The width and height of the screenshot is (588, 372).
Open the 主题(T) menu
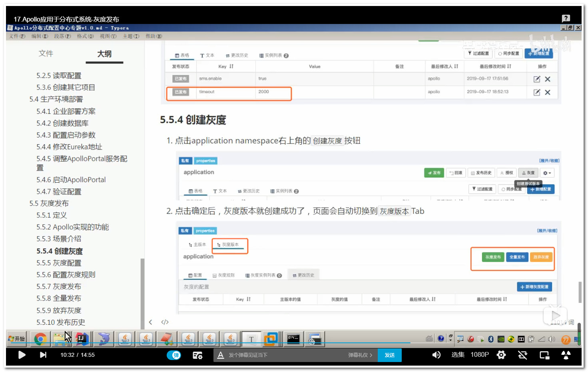pyautogui.click(x=131, y=36)
